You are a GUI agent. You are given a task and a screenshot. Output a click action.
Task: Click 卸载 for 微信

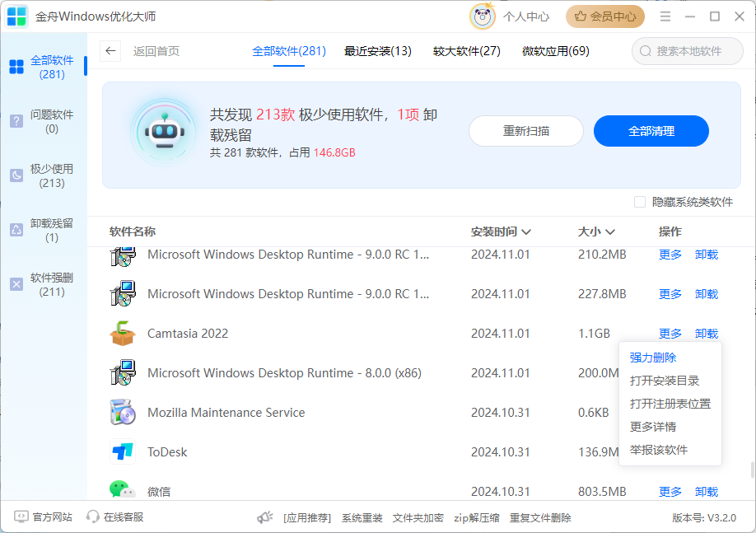(707, 492)
